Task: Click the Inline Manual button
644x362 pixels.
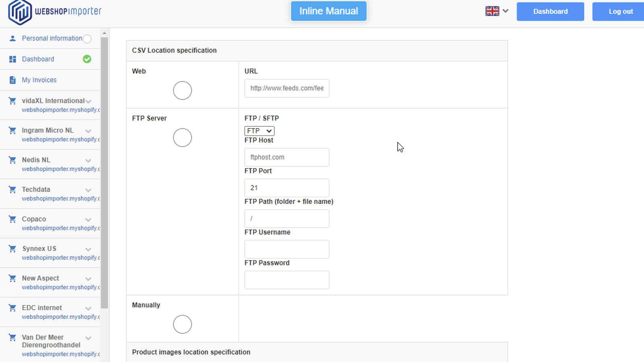Action: tap(328, 11)
